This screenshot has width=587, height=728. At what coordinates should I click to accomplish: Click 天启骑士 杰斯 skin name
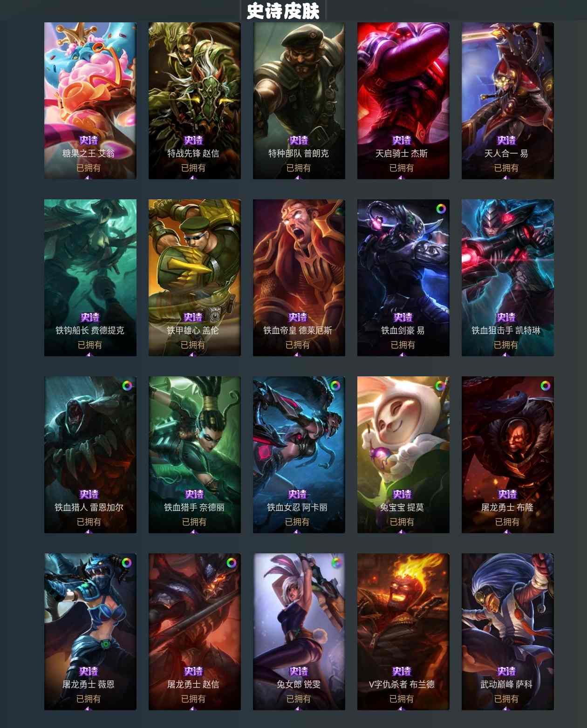click(402, 153)
